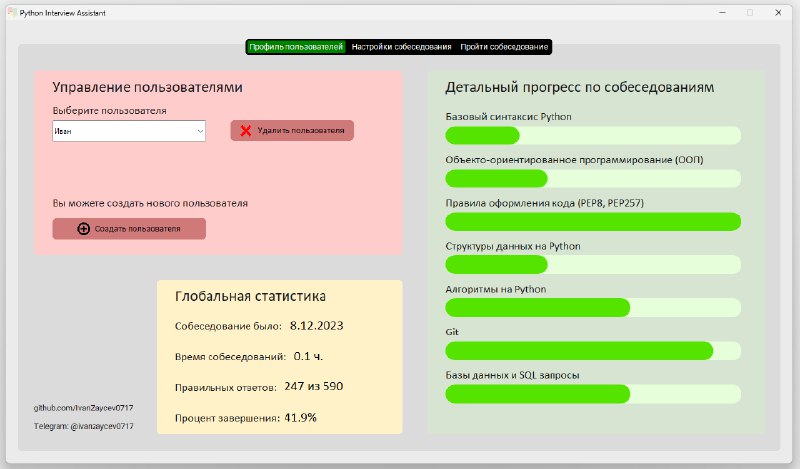Screen dimensions: 800x469
Task: Click the Вы можете создать нового пользователя text
Action: point(150,203)
